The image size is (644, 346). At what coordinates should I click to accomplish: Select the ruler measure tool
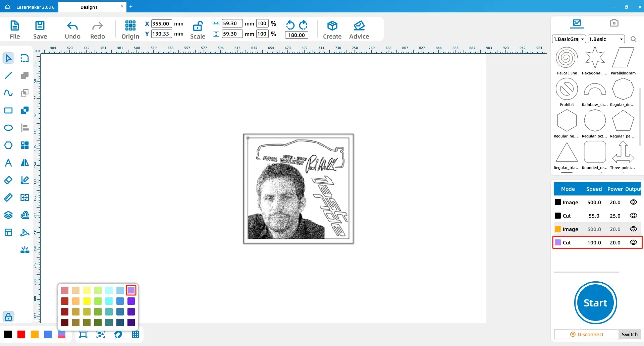(8, 197)
